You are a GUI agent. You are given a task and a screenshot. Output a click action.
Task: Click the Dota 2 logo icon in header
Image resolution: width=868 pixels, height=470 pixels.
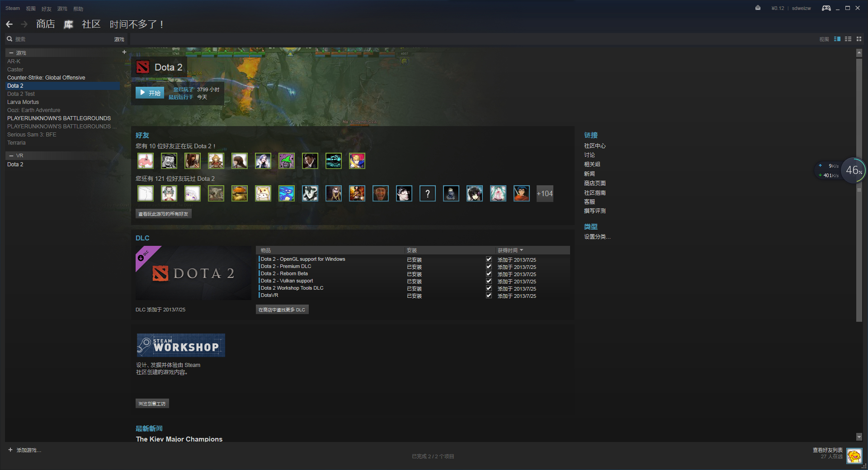pos(143,67)
